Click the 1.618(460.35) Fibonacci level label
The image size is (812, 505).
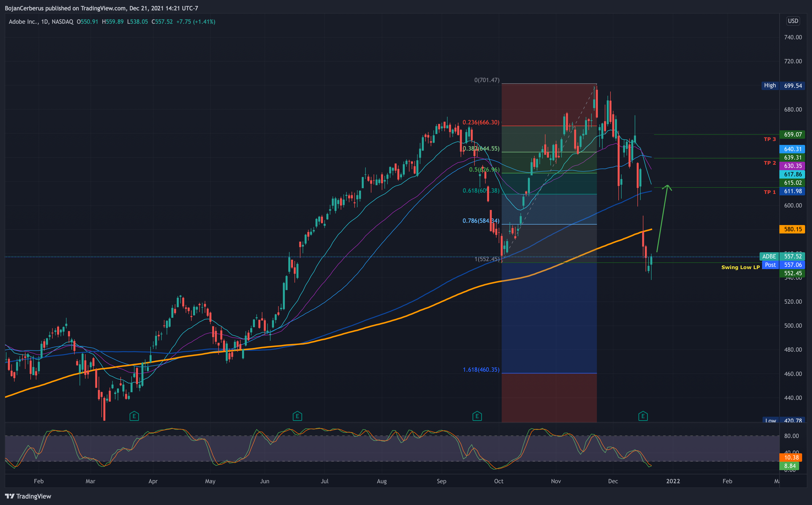tap(481, 370)
